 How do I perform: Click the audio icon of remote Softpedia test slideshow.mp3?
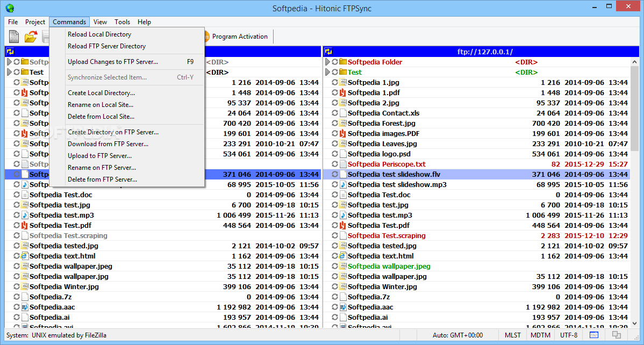coord(343,185)
